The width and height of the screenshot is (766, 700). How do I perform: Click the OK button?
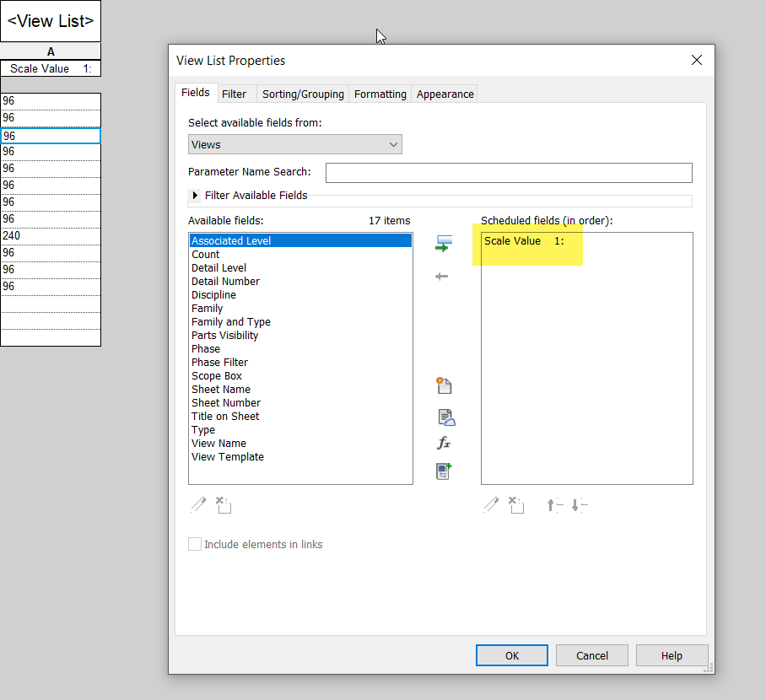[511, 655]
